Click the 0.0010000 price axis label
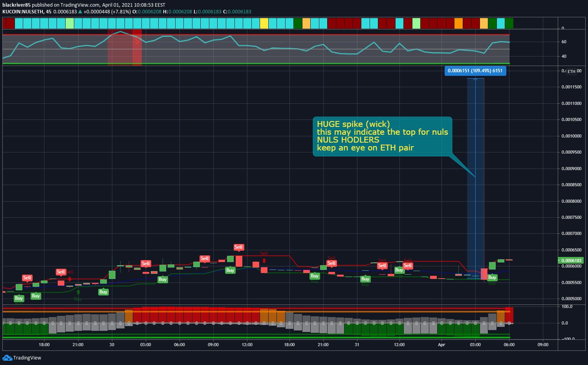The image size is (588, 365). [x=572, y=136]
